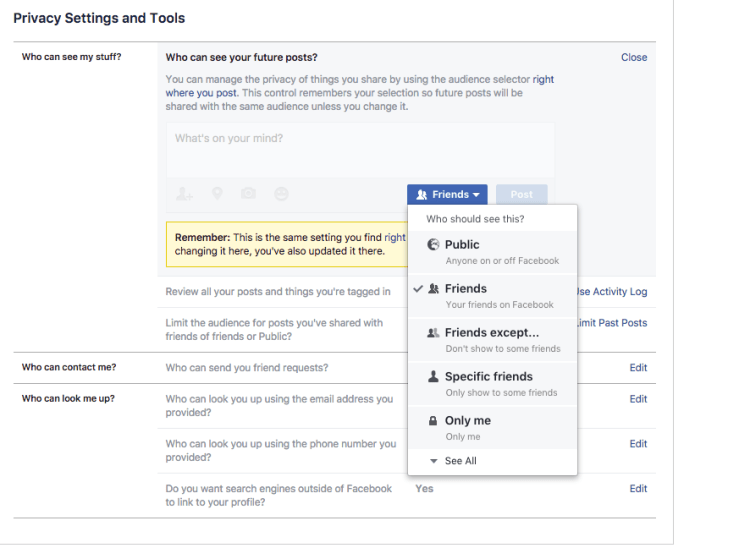
Task: Choose Public audience in the dropdown menu
Action: pyautogui.click(x=492, y=251)
